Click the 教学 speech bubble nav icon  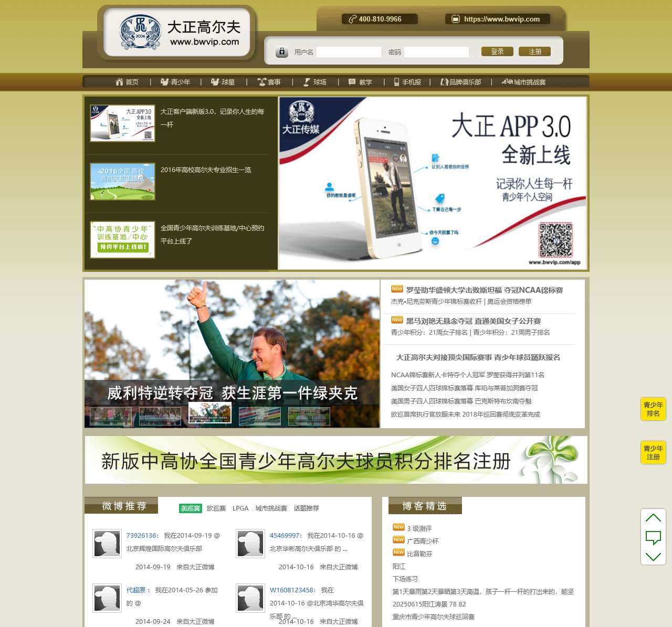(352, 82)
